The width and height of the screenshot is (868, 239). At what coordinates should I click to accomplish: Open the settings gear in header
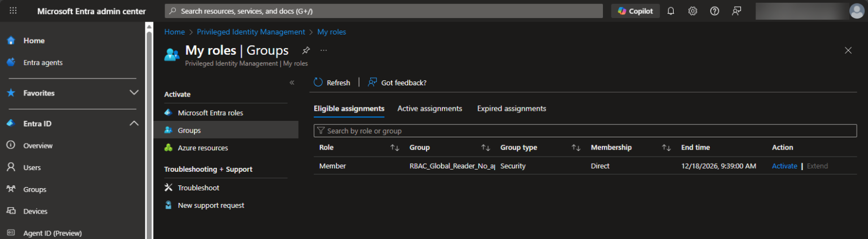pos(692,11)
